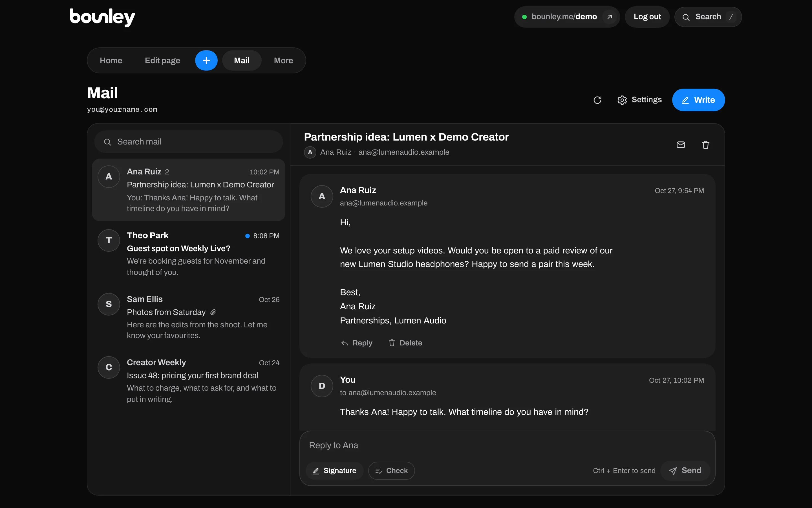Click the small A avatar under the subject

tap(310, 152)
